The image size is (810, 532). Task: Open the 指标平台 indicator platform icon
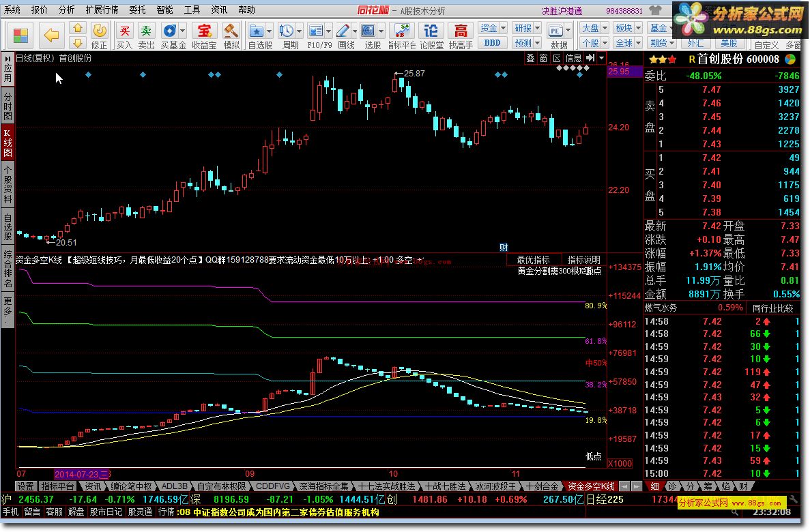coord(402,31)
